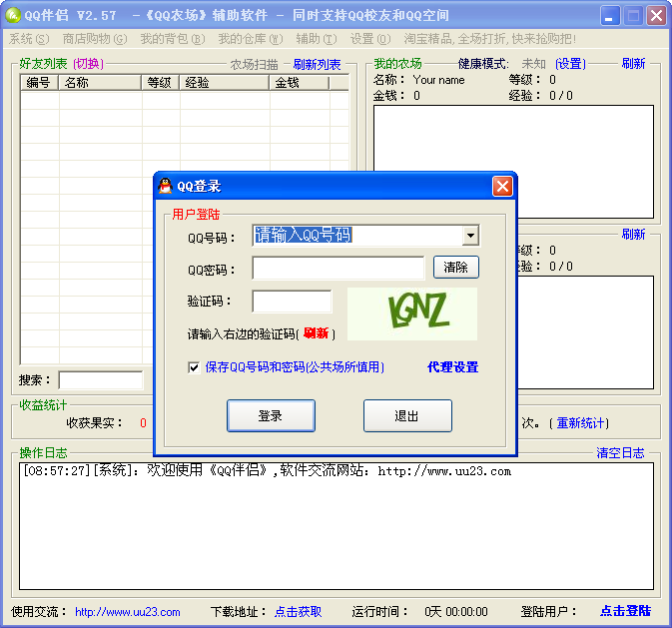Click the 登录 login button
The width and height of the screenshot is (672, 628).
[271, 415]
